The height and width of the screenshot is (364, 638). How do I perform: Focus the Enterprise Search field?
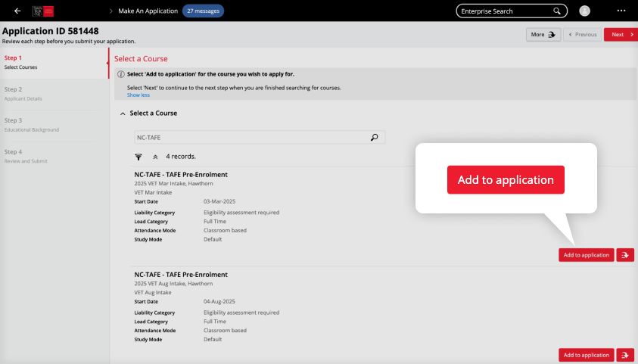(512, 11)
